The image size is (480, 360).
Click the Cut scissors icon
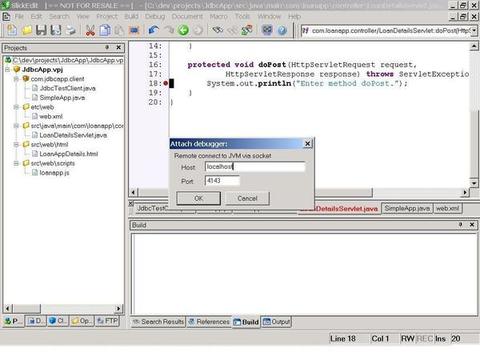pyautogui.click(x=90, y=30)
